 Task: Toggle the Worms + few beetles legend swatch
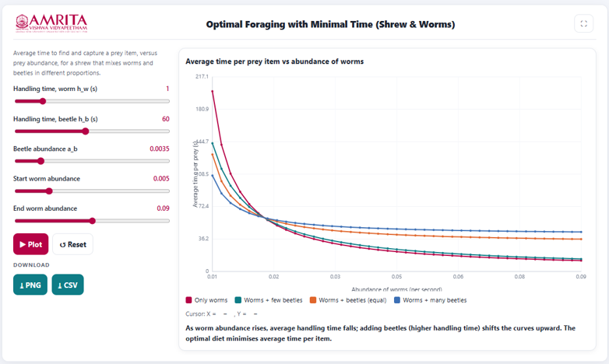coord(238,300)
